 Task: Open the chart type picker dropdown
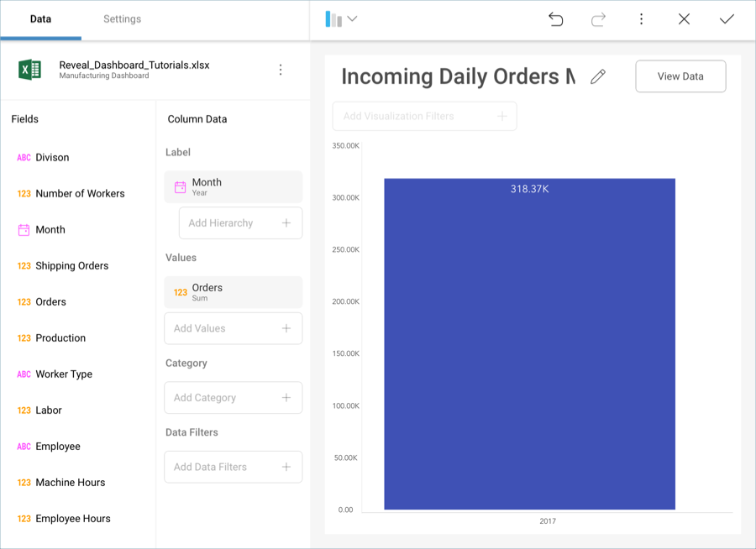point(341,19)
